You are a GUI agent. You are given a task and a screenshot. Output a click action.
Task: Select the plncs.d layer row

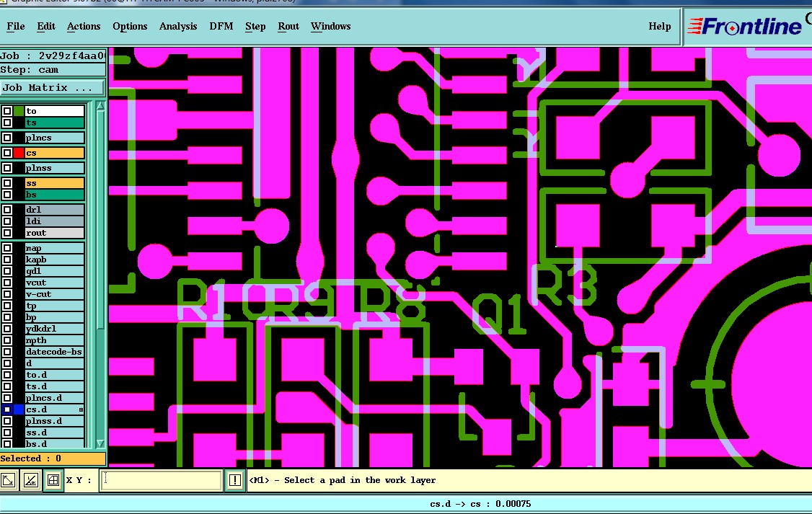click(x=54, y=398)
